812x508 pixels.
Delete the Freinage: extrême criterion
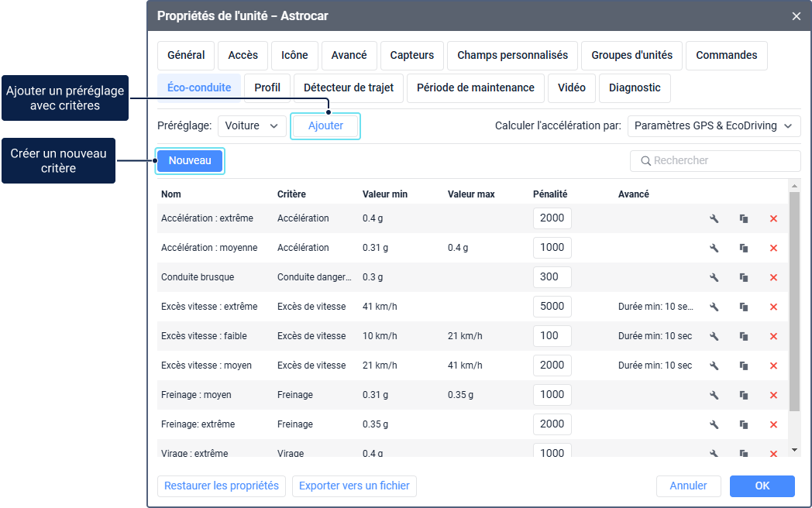click(773, 425)
